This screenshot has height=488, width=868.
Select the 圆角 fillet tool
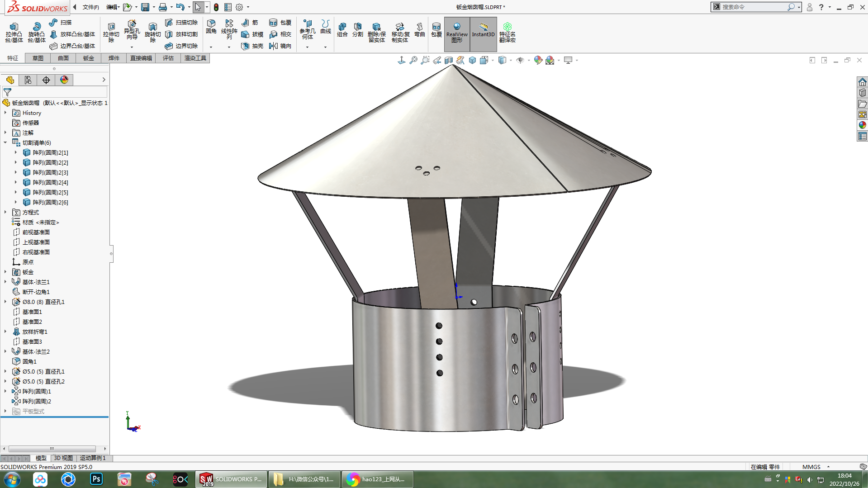click(x=211, y=27)
